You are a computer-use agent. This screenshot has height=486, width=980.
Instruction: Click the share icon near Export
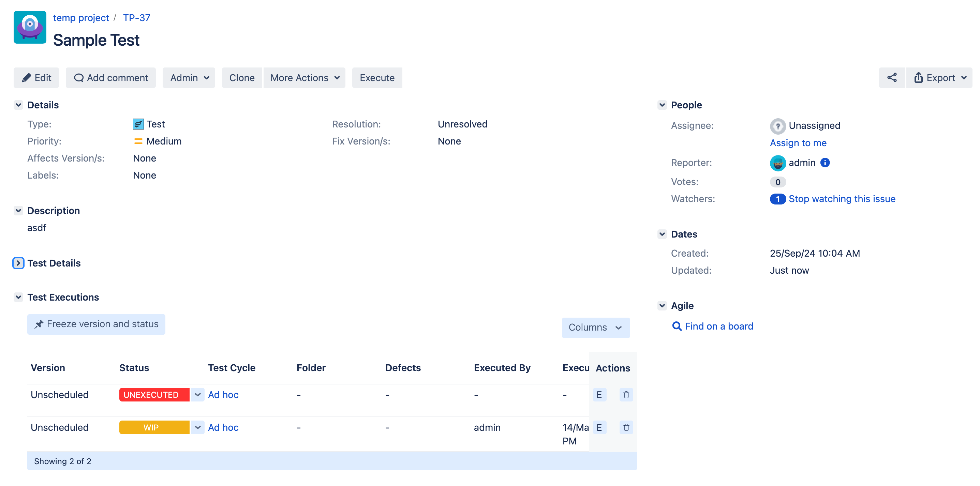(x=892, y=78)
